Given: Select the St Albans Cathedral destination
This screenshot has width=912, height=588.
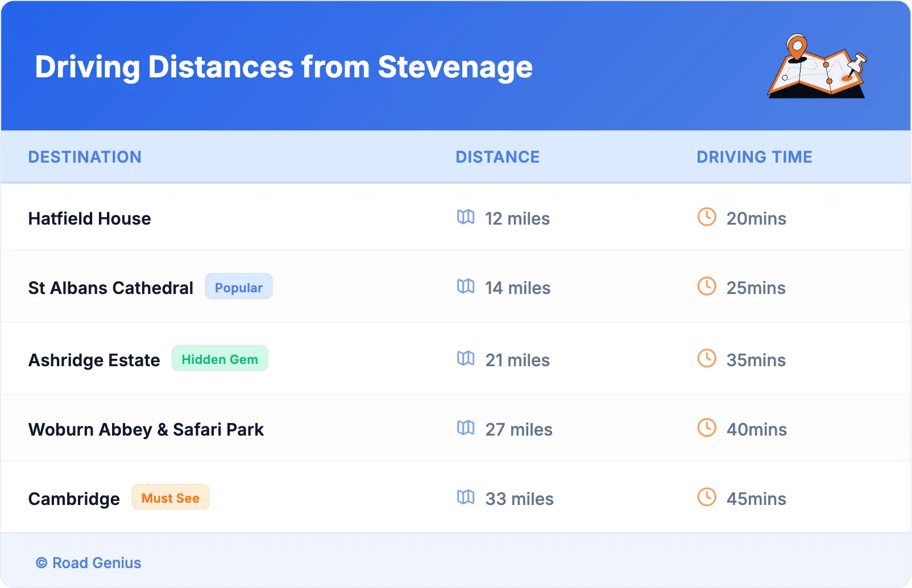Looking at the screenshot, I should [x=111, y=288].
